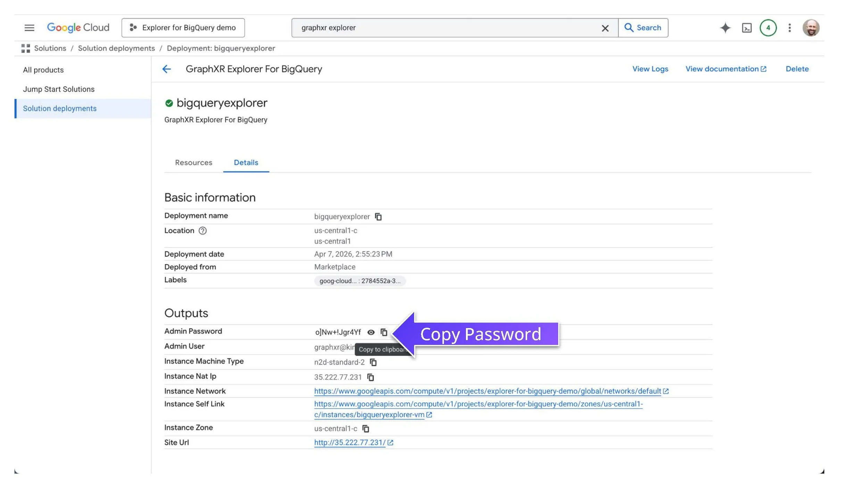Screen dimensions: 868x488
Task: Clear the search field with X
Action: [x=605, y=28]
